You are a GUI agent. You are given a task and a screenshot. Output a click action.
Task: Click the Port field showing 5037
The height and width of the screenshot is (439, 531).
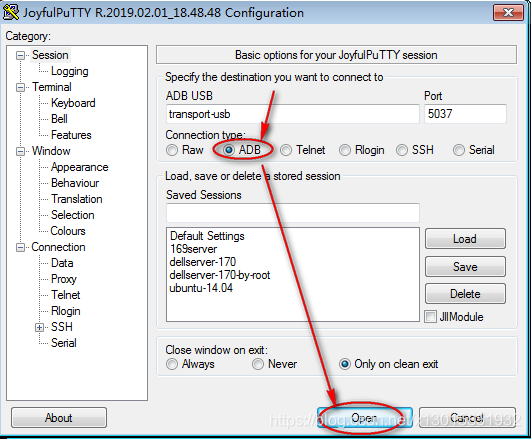pos(466,114)
